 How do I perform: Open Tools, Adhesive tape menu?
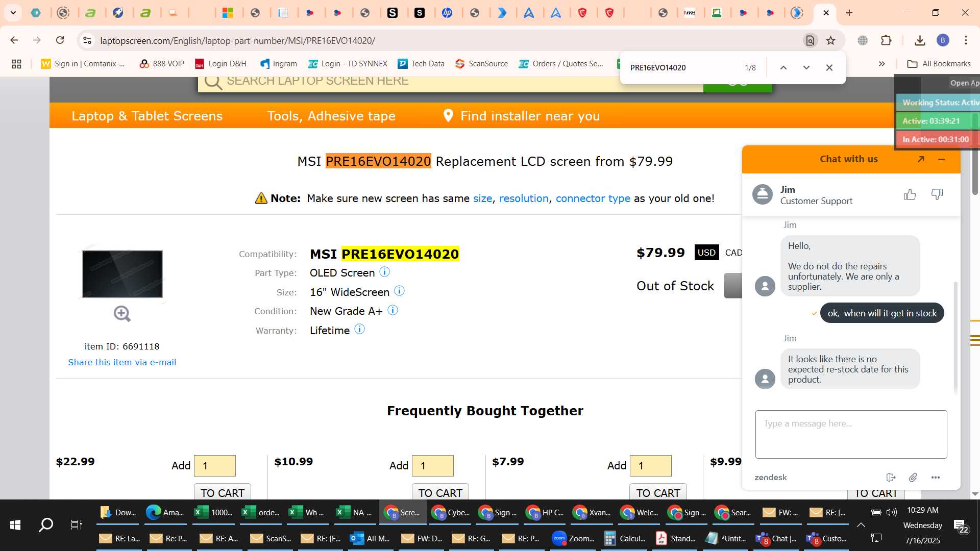pos(331,116)
